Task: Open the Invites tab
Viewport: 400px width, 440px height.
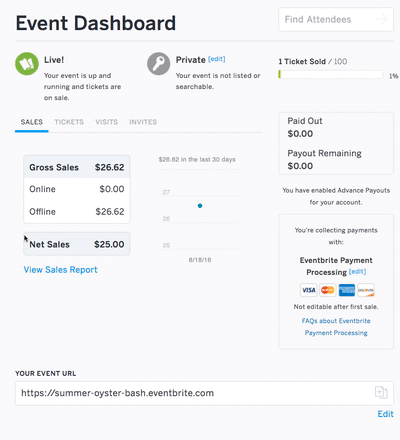Action: 143,122
